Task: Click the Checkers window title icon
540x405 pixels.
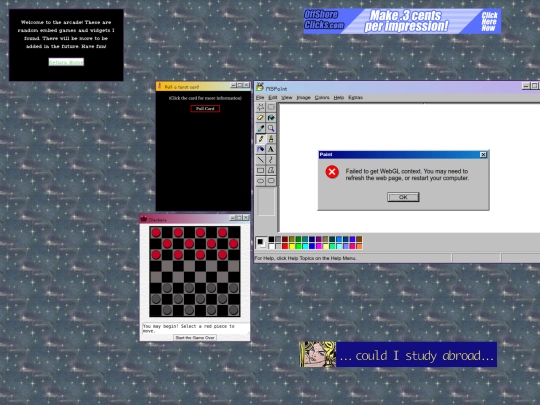Action: tap(144, 219)
